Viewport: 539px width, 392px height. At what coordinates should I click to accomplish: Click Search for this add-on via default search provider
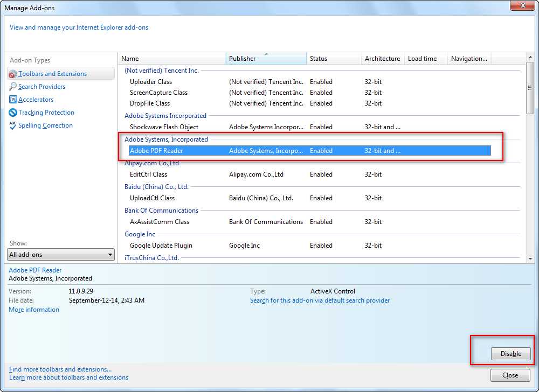(320, 300)
